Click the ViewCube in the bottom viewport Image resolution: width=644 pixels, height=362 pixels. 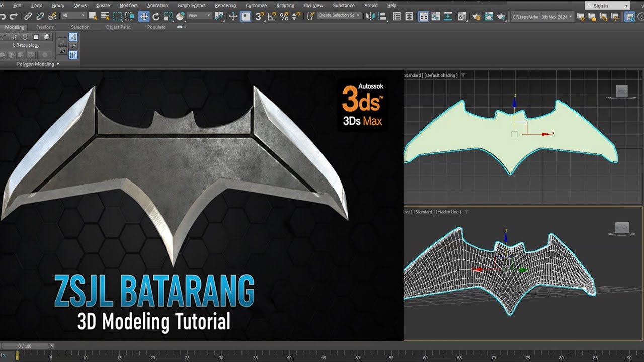tap(622, 228)
